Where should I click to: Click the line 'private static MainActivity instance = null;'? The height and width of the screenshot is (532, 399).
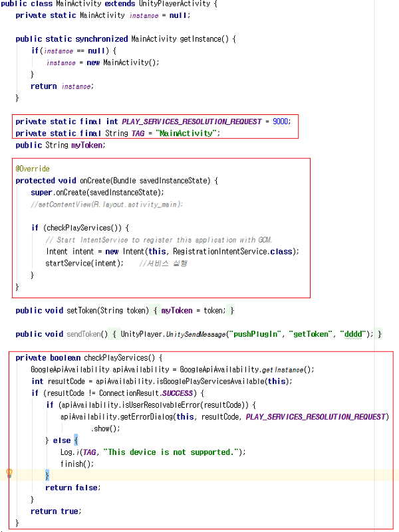click(x=102, y=15)
